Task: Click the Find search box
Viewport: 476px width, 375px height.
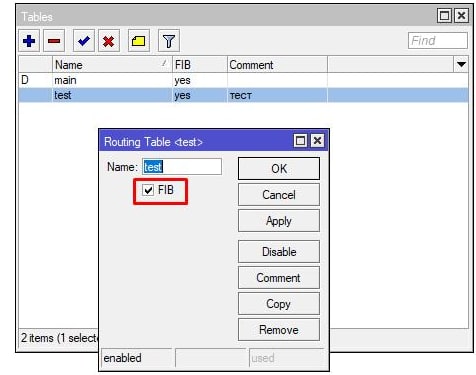Action: [x=438, y=41]
